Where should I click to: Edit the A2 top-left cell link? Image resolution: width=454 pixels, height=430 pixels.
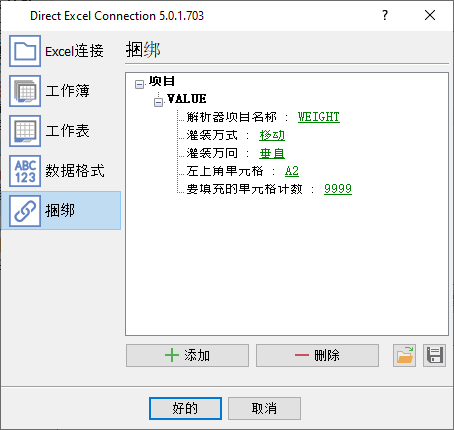point(292,171)
